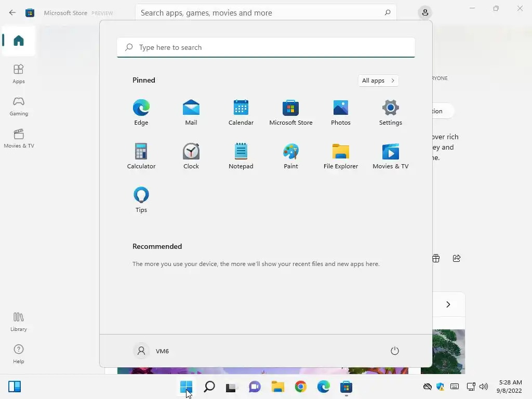Open Task View on the taskbar
The height and width of the screenshot is (399, 532).
click(x=231, y=387)
